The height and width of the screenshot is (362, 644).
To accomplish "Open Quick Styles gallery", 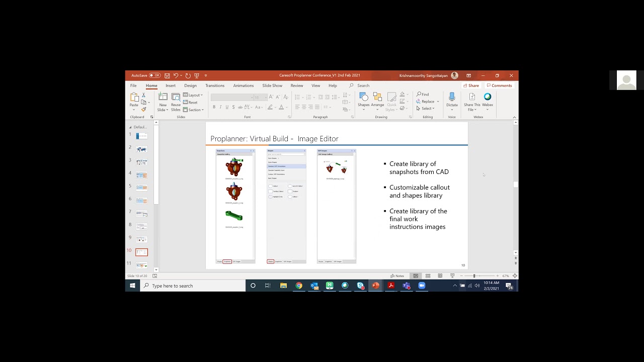I will tap(391, 102).
